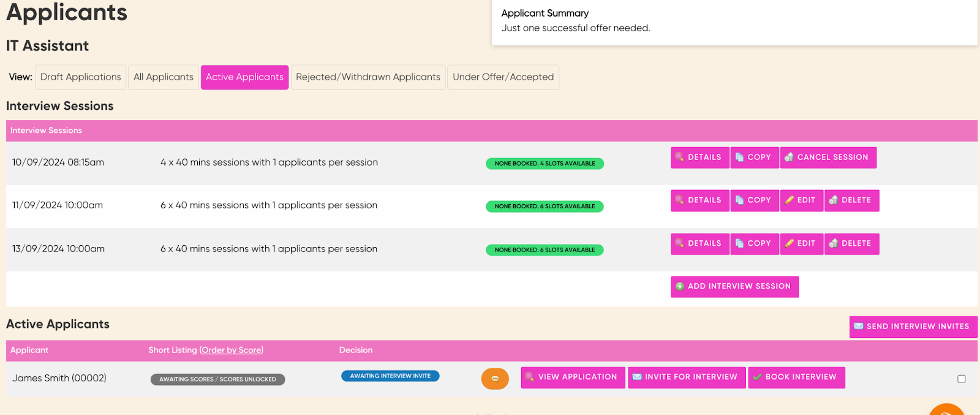
Task: Delete the 13/09/2024 interview session
Action: click(x=851, y=244)
